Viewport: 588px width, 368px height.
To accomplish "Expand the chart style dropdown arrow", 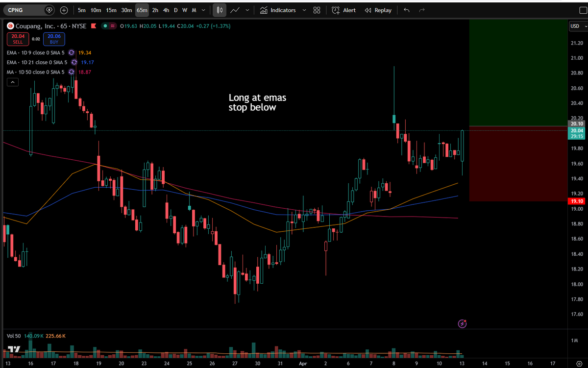I will click(x=247, y=10).
